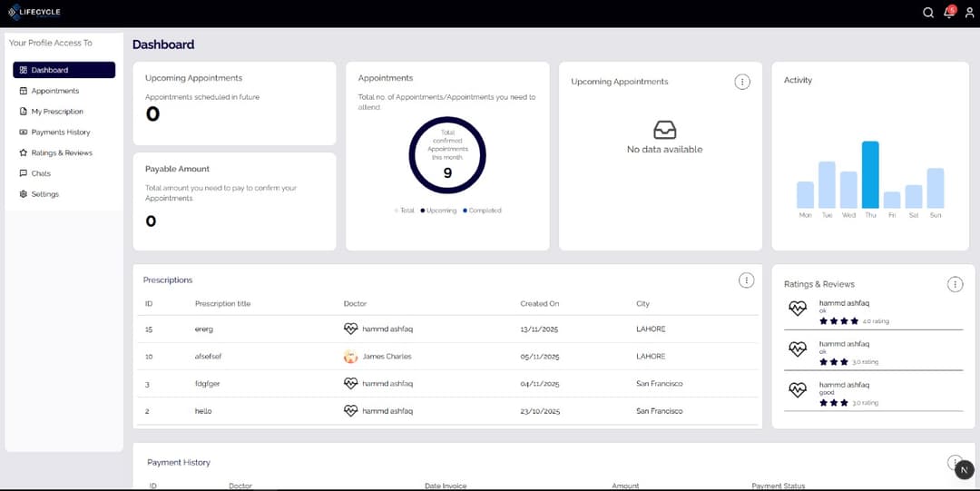
Task: Click the Upcoming legend item under donut
Action: tap(439, 211)
